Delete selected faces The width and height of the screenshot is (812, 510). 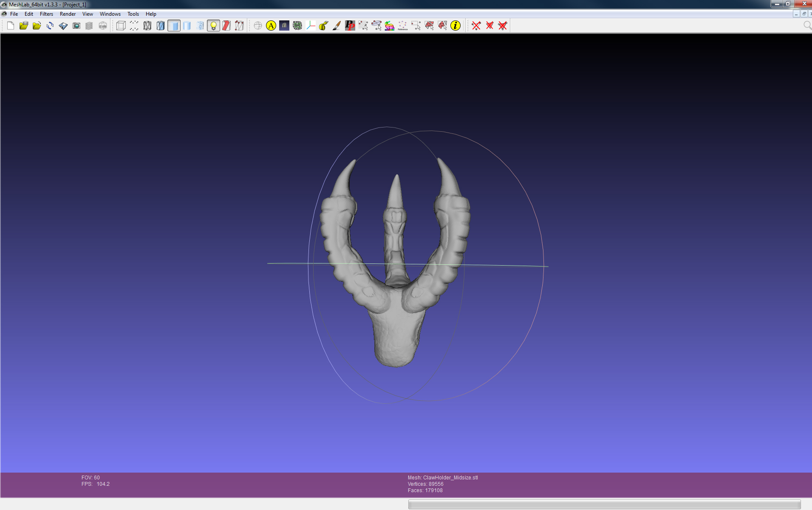click(489, 25)
